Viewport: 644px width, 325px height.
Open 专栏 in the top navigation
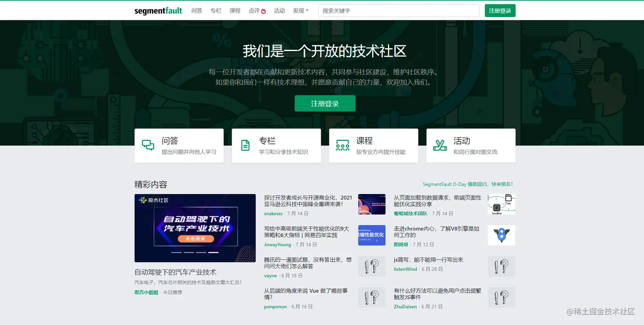[216, 11]
